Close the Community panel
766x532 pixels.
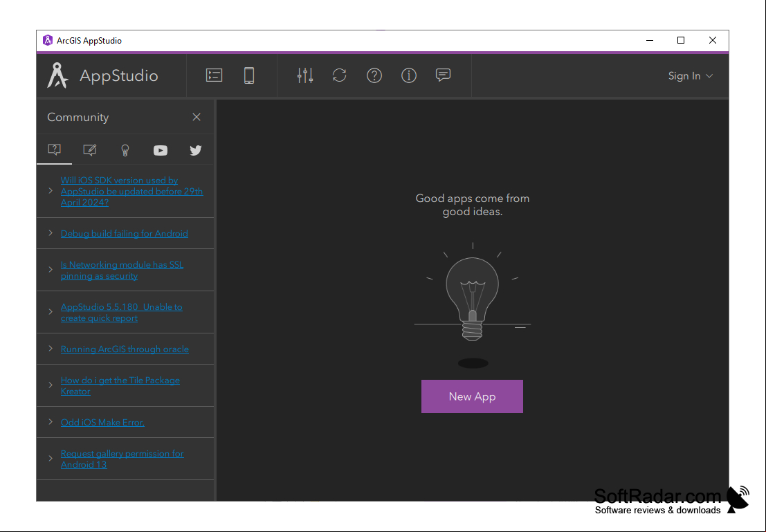point(197,117)
